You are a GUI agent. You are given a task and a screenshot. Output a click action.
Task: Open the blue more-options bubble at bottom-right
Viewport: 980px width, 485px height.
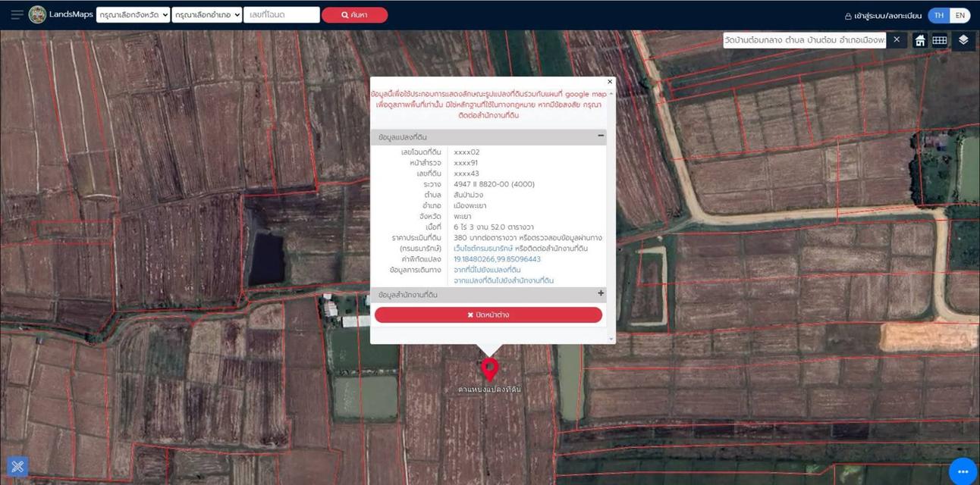point(963,471)
